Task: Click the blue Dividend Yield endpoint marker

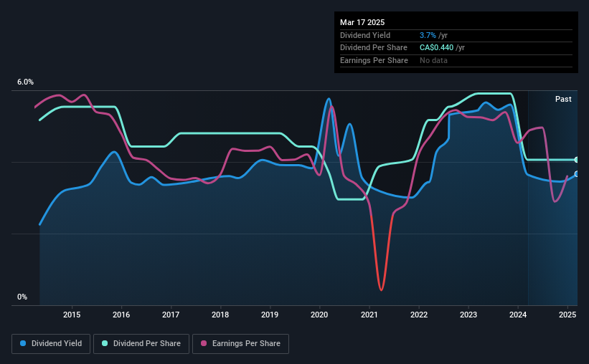Action: pyautogui.click(x=577, y=174)
